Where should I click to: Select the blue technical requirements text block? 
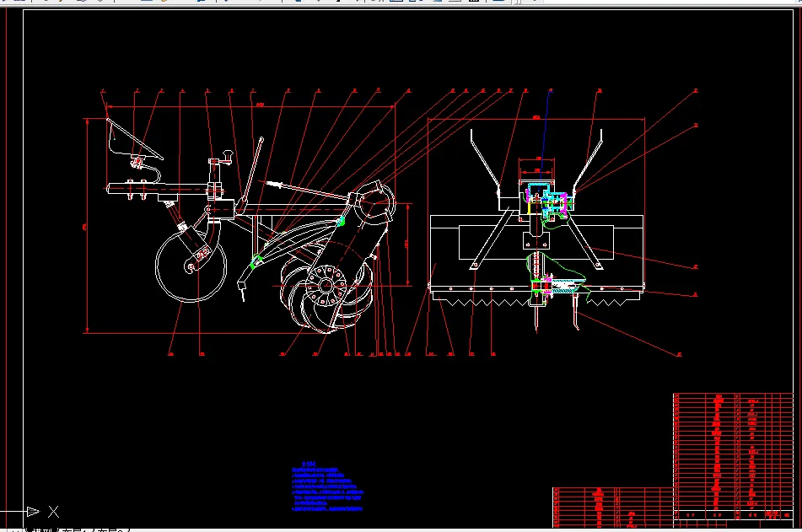point(327,486)
